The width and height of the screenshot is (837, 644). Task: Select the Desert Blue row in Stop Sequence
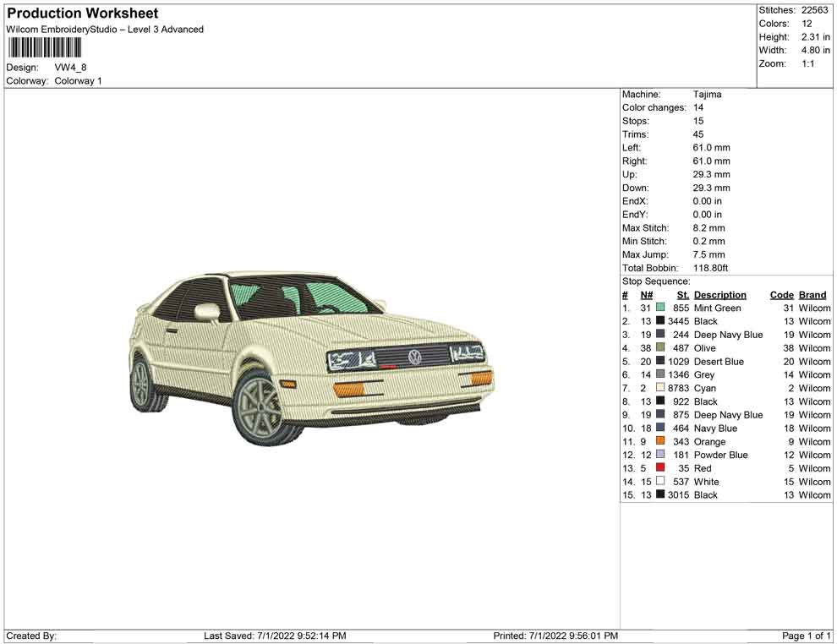click(x=719, y=362)
